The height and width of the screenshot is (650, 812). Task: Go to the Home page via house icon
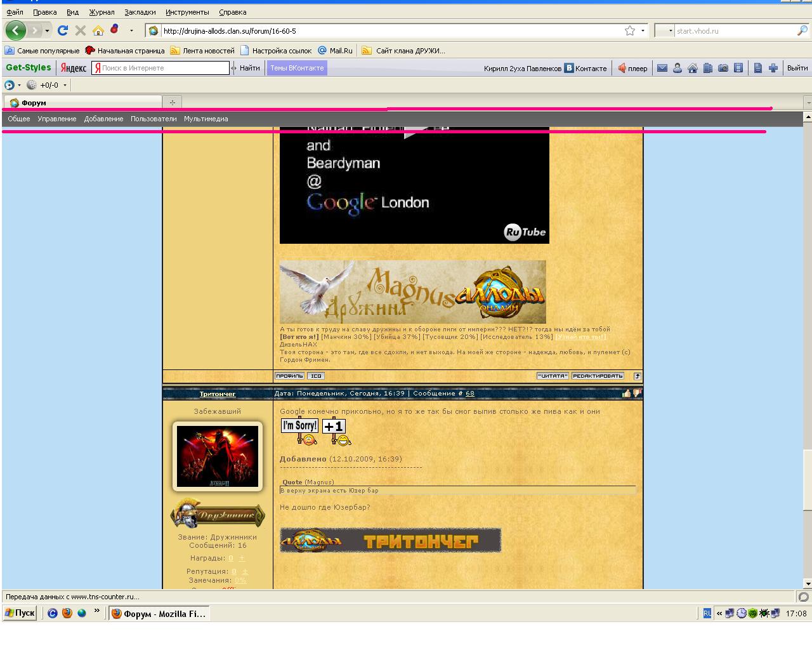98,30
